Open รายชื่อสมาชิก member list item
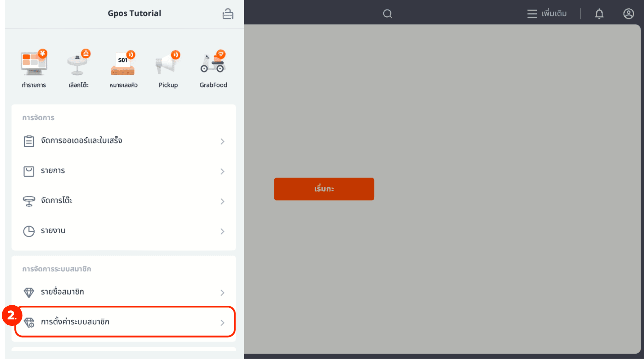644x362 pixels. 124,292
